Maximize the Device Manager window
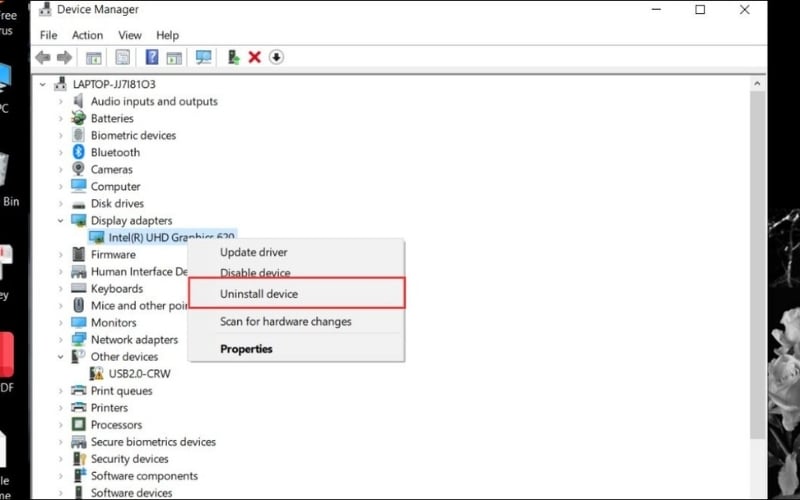Viewport: 800px width, 500px height. [700, 9]
